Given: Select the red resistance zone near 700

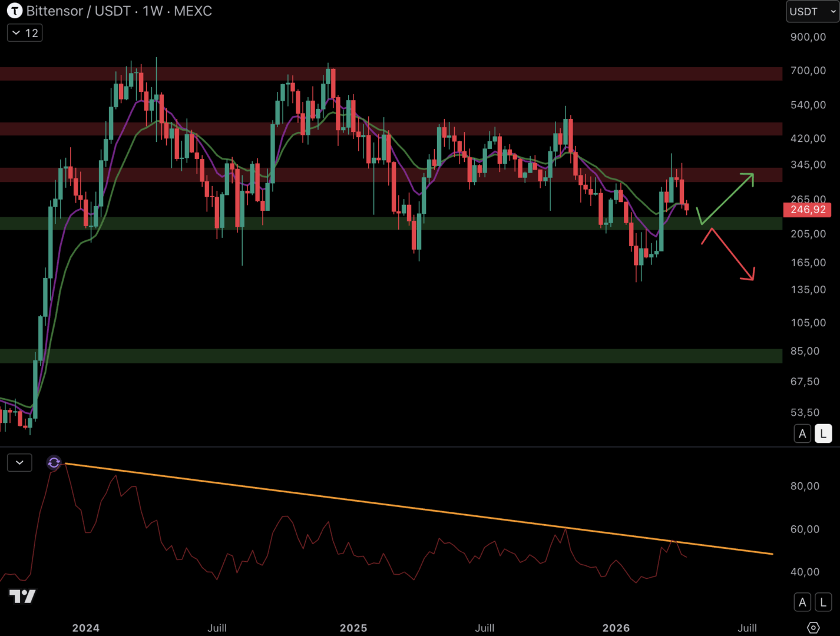Looking at the screenshot, I should tap(389, 74).
